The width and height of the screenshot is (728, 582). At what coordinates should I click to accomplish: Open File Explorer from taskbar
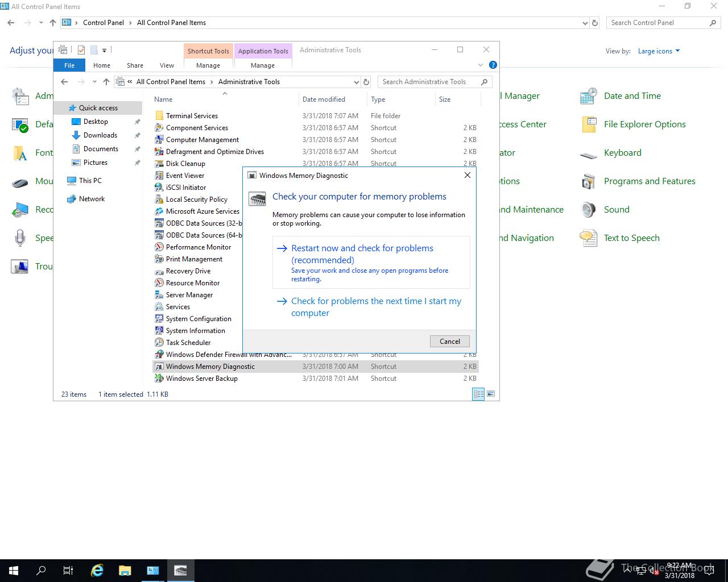[125, 571]
